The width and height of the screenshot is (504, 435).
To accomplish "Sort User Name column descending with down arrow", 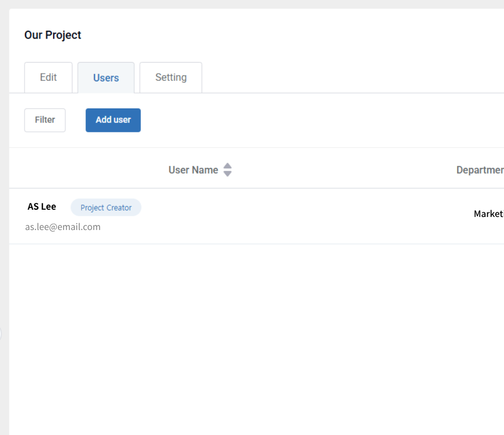I will click(227, 174).
